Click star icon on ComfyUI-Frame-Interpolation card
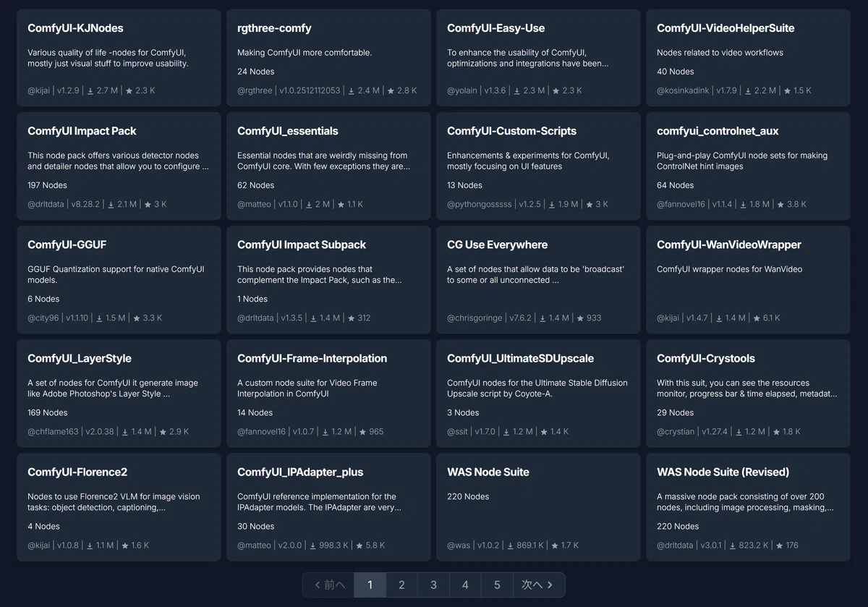 click(362, 432)
